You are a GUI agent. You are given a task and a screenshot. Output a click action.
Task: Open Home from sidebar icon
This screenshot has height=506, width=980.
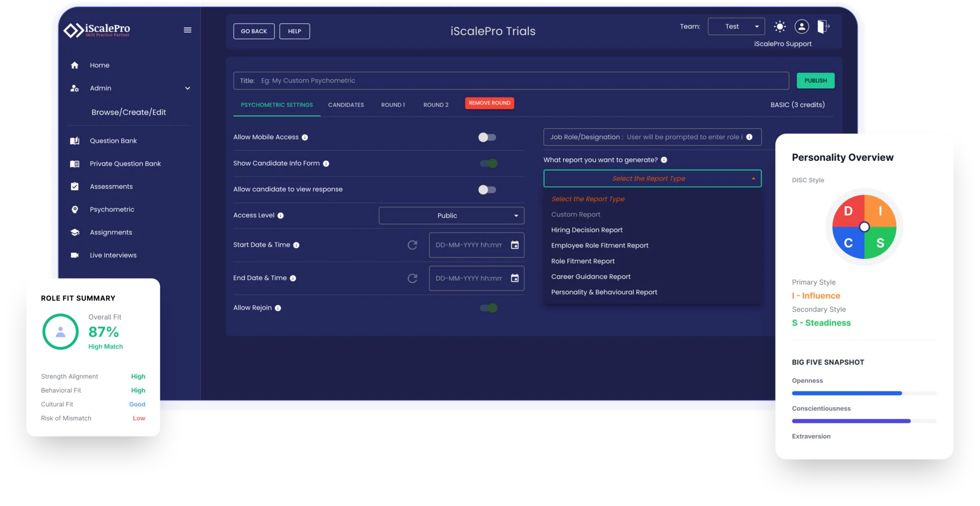point(75,65)
